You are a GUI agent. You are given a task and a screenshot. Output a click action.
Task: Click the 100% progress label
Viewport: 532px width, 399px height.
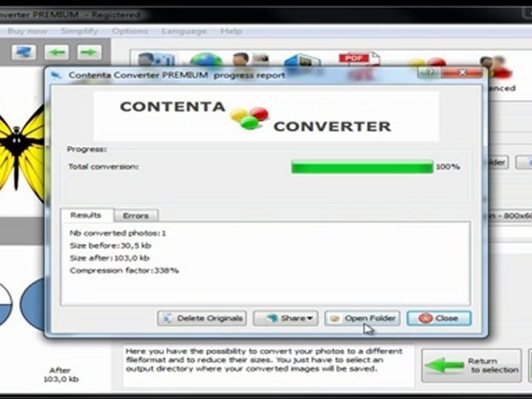[x=448, y=167]
